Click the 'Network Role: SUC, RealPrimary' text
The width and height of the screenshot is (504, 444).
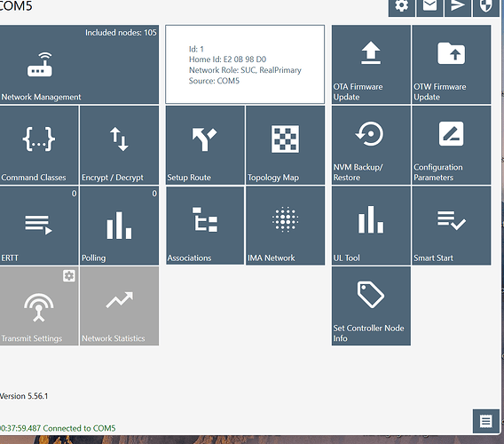(245, 70)
